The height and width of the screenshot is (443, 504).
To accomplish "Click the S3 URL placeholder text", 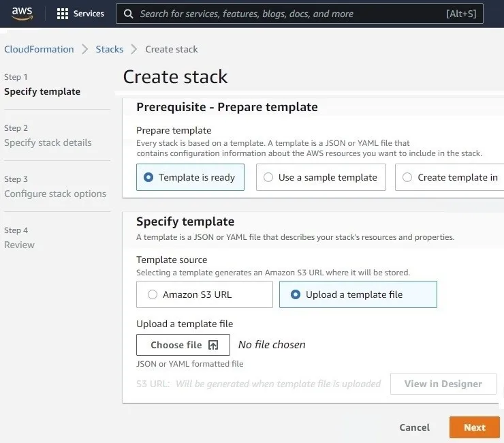I will coord(258,384).
